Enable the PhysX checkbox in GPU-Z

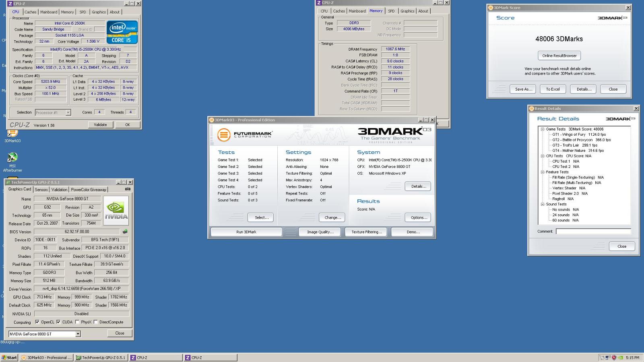77,322
